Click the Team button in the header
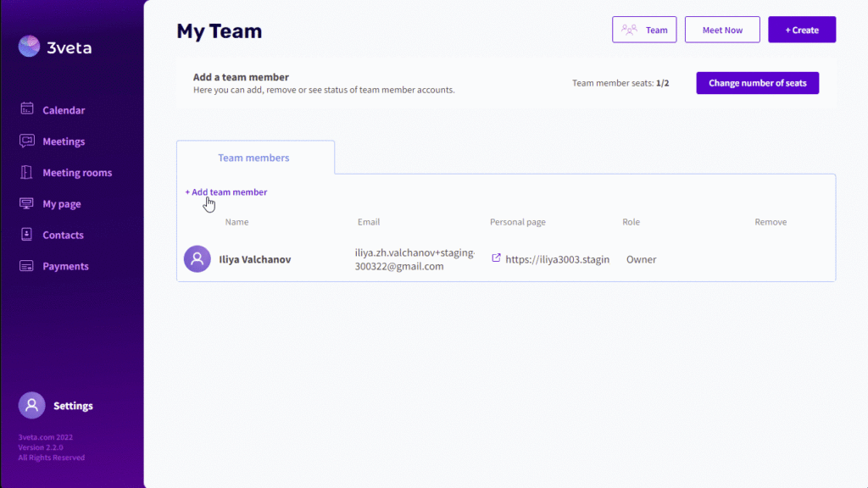Screen dimensions: 868x488 tap(644, 30)
